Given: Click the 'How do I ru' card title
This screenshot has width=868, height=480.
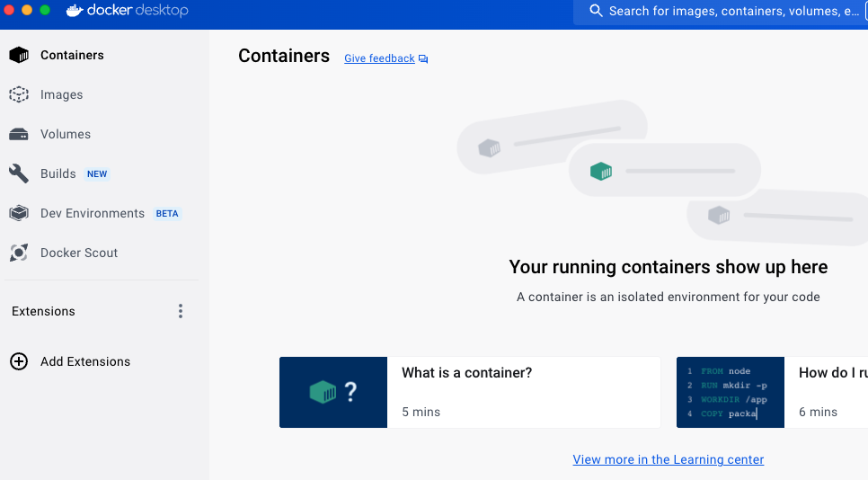Looking at the screenshot, I should (x=833, y=373).
